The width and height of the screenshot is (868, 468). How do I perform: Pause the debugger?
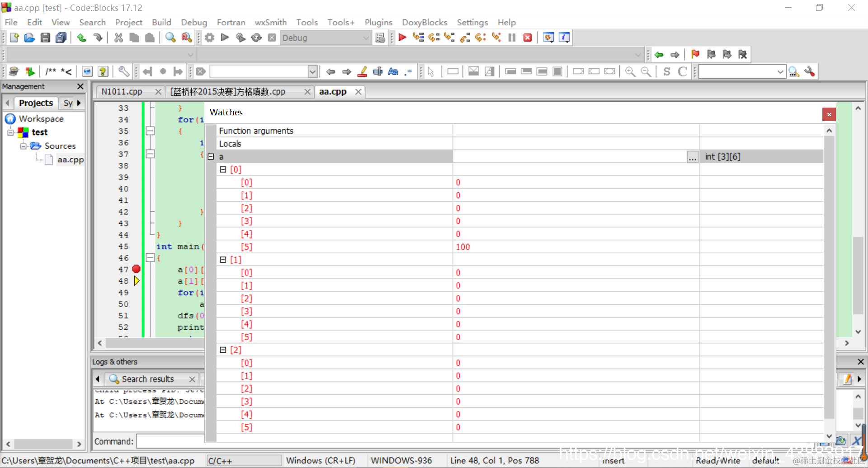click(x=512, y=38)
